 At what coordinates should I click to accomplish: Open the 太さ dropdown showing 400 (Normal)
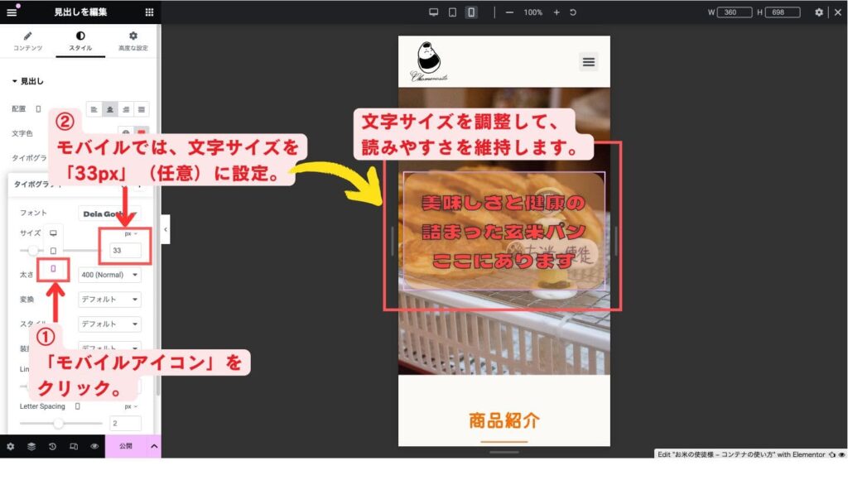click(109, 275)
